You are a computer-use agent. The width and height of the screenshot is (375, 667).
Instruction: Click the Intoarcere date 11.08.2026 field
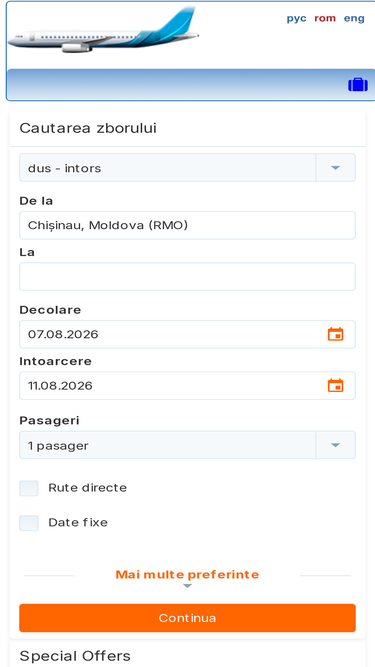tap(187, 385)
